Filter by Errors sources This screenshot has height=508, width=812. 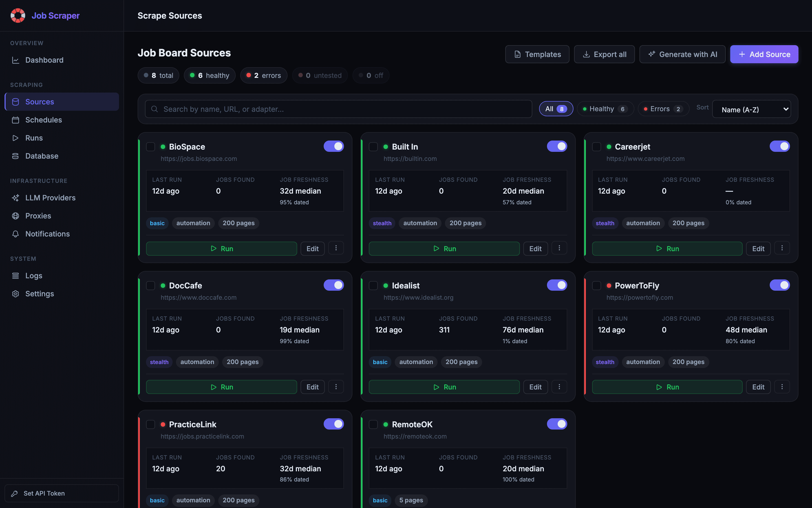(663, 109)
